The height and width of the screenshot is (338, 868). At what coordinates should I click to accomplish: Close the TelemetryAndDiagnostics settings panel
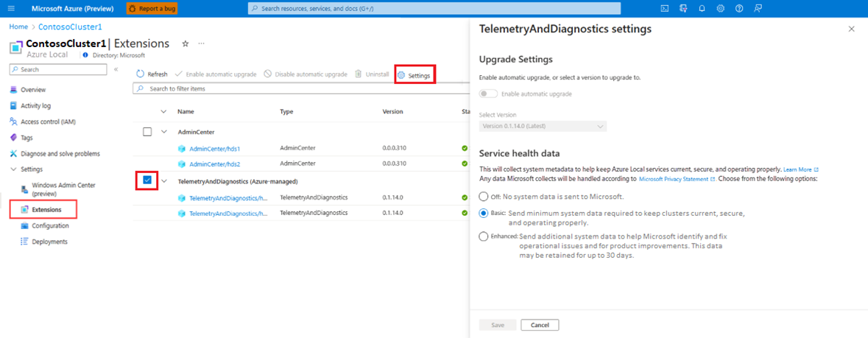[851, 29]
